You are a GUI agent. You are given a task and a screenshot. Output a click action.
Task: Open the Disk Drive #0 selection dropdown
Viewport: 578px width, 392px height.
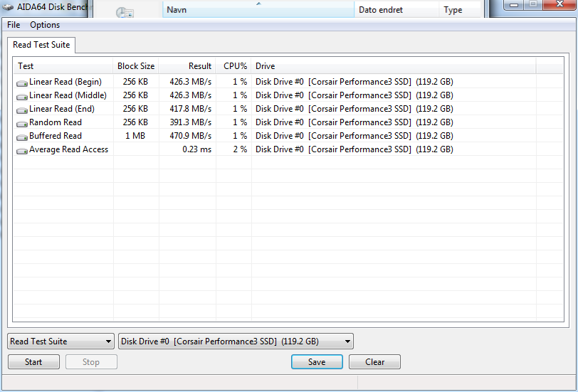click(x=236, y=341)
